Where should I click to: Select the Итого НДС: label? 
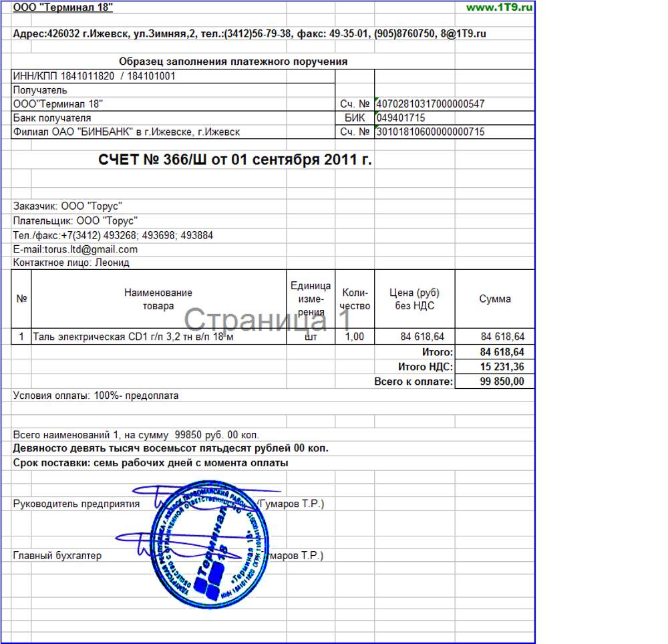(x=426, y=367)
